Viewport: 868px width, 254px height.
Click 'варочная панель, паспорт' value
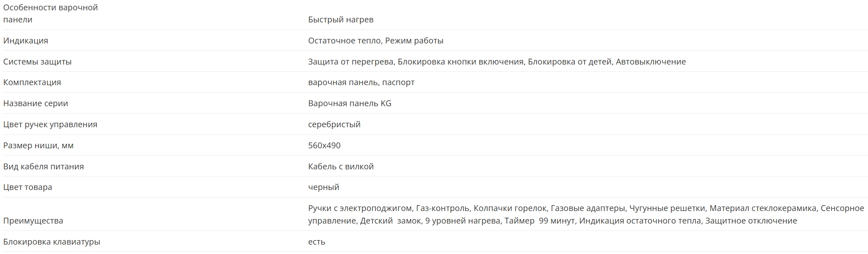pyautogui.click(x=361, y=82)
